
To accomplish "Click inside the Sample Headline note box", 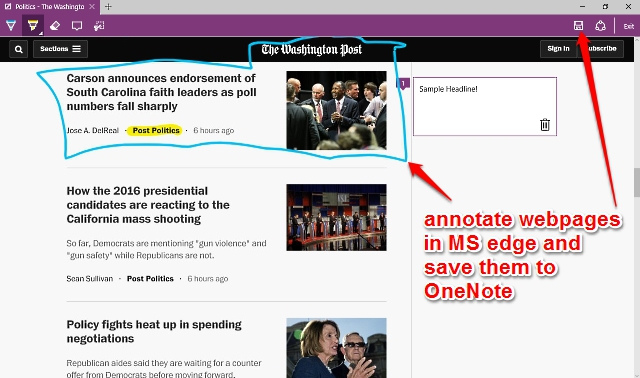I will click(x=484, y=106).
